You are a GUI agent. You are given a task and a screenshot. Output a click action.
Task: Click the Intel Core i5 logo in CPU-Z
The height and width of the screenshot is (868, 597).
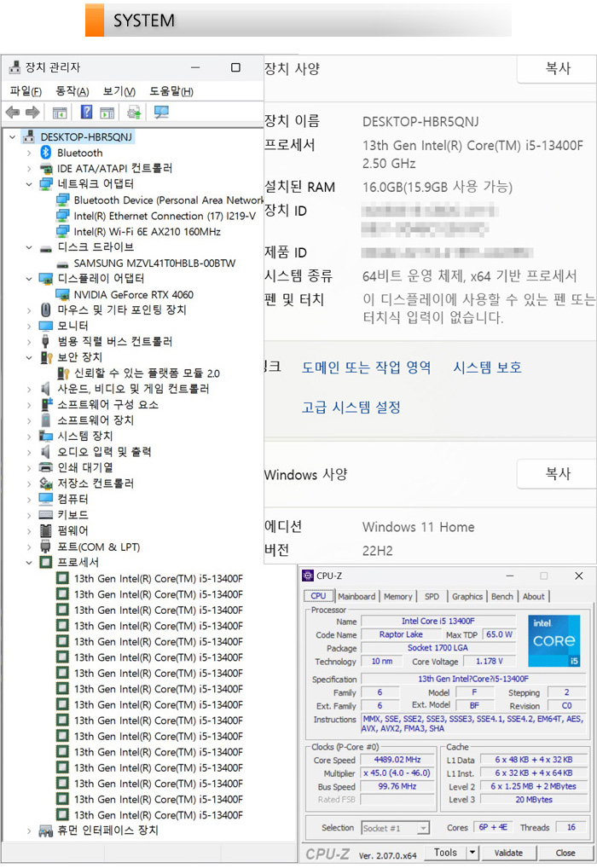tap(554, 640)
